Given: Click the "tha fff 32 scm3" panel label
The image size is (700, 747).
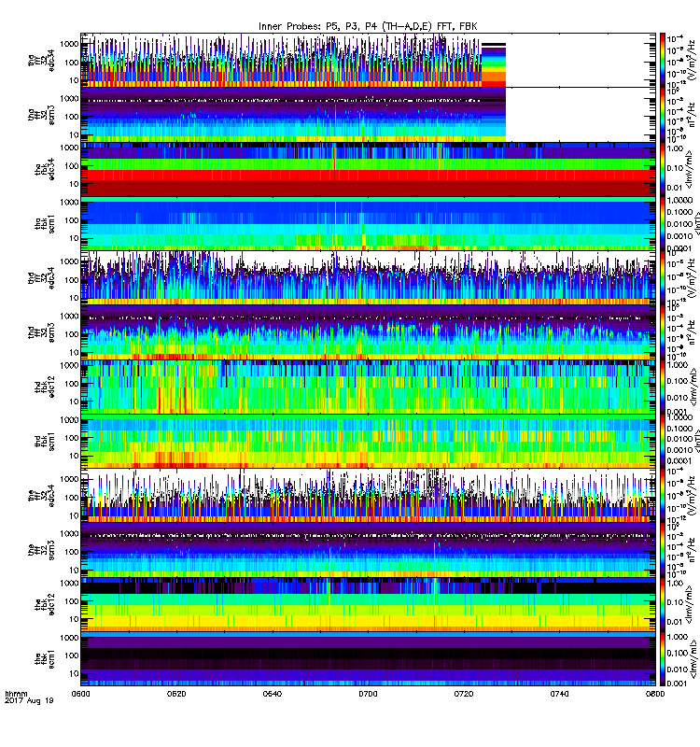Looking at the screenshot, I should coord(41,115).
